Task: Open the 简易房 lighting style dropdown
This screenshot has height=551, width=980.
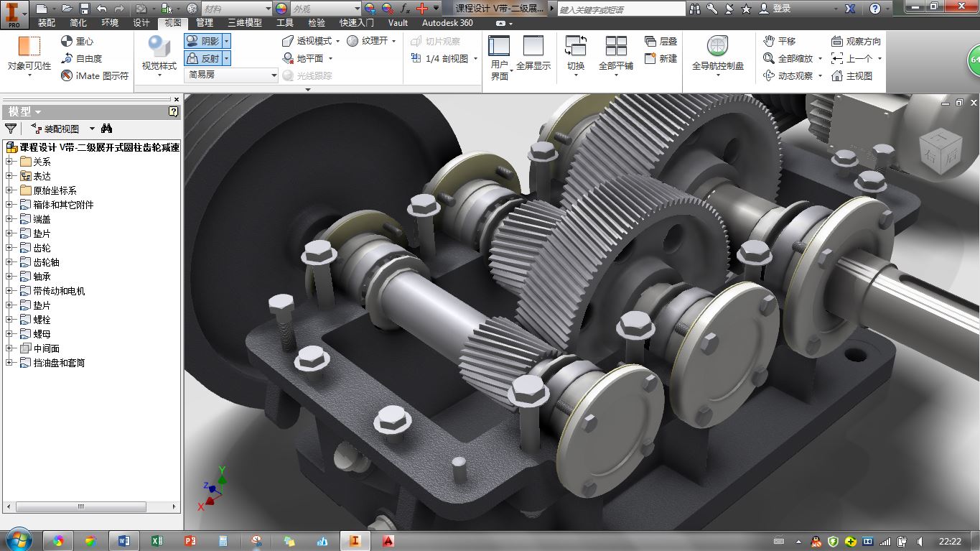Action: point(231,75)
